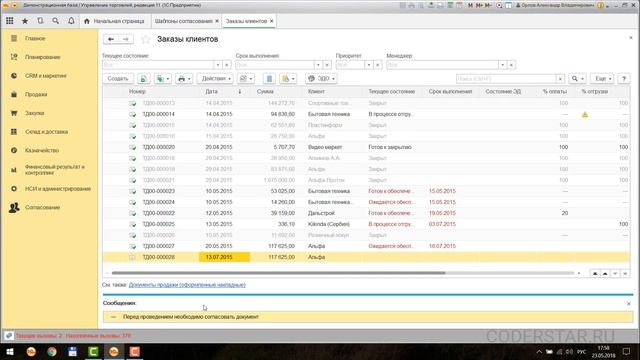Sort by Сумма column header
The image size is (640, 360).
pos(265,91)
